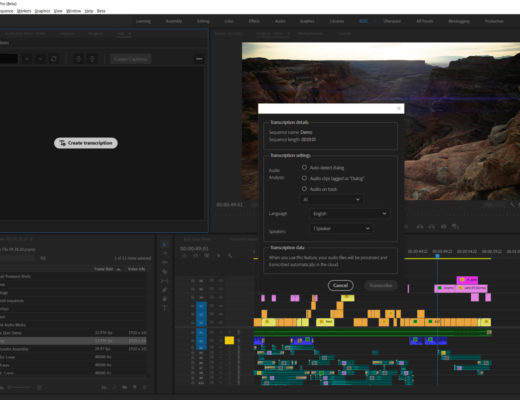The width and height of the screenshot is (520, 400).
Task: Select the Track Select Forward tool
Action: tap(164, 254)
